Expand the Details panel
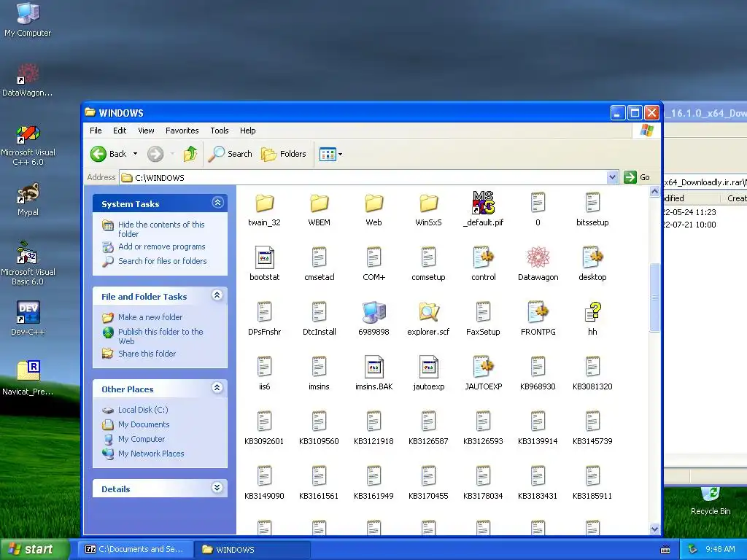This screenshot has width=747, height=560. (217, 488)
